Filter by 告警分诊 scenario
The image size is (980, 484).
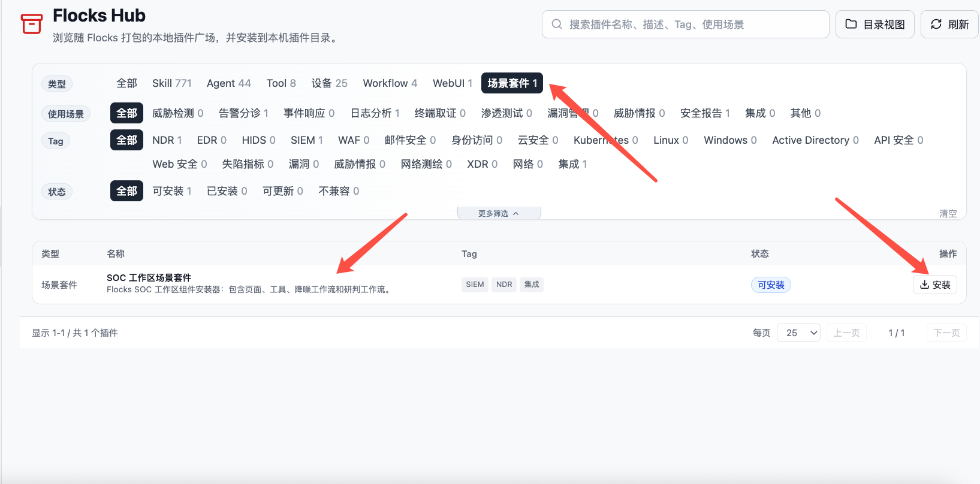tap(243, 113)
